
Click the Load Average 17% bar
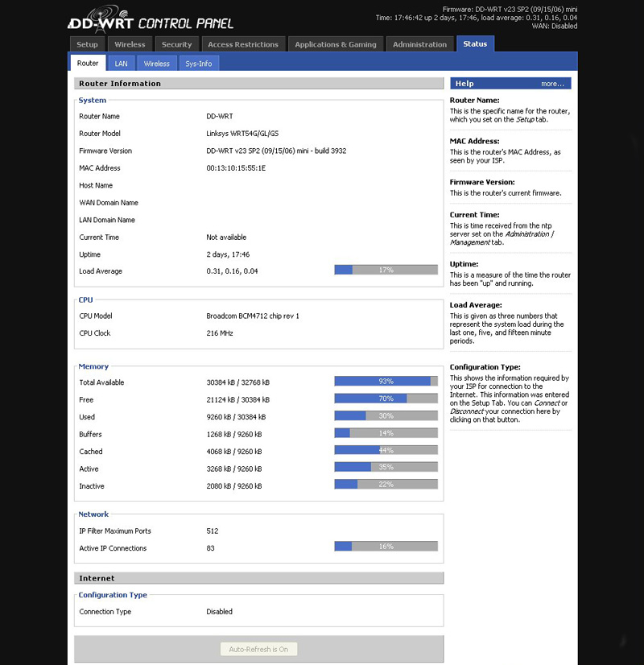[386, 270]
